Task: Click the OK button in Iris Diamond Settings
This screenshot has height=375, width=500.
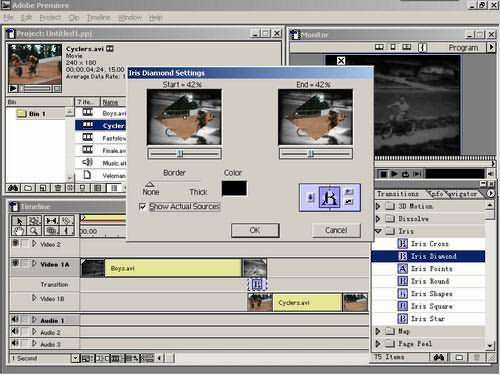Action: pos(255,230)
